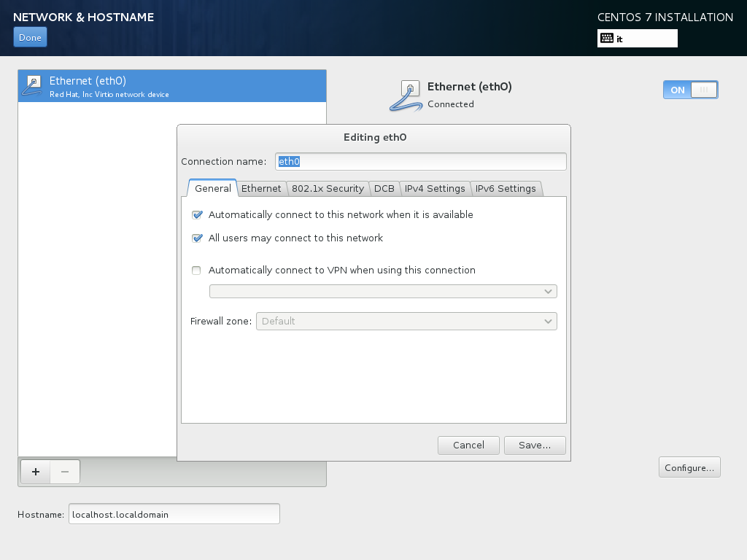
Task: Click the Ethernet cable icon in device list
Action: pos(34,86)
